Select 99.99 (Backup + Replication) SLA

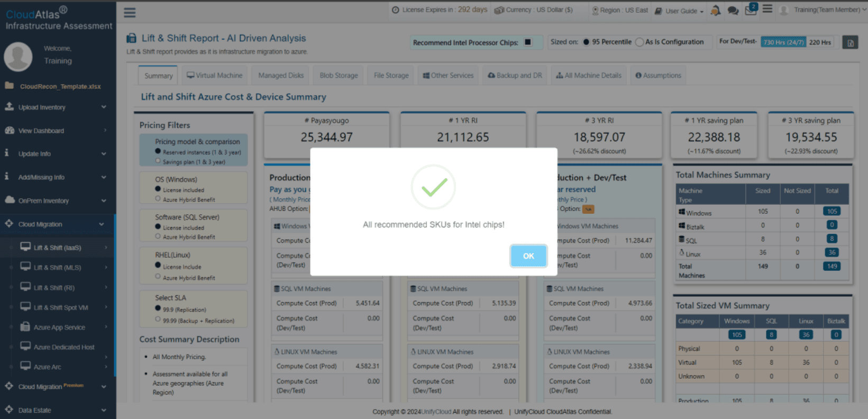[x=158, y=320]
